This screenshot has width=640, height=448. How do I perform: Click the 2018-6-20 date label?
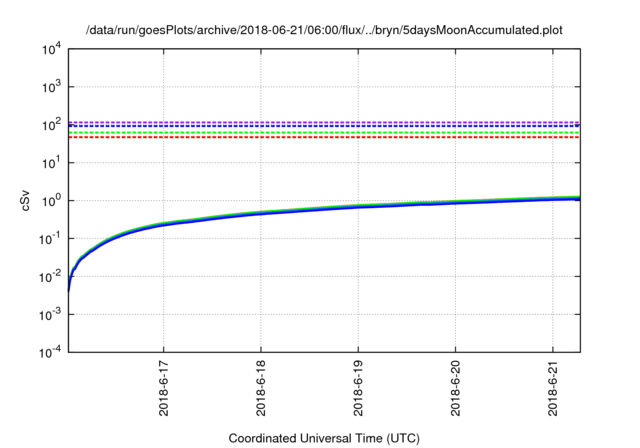point(456,388)
